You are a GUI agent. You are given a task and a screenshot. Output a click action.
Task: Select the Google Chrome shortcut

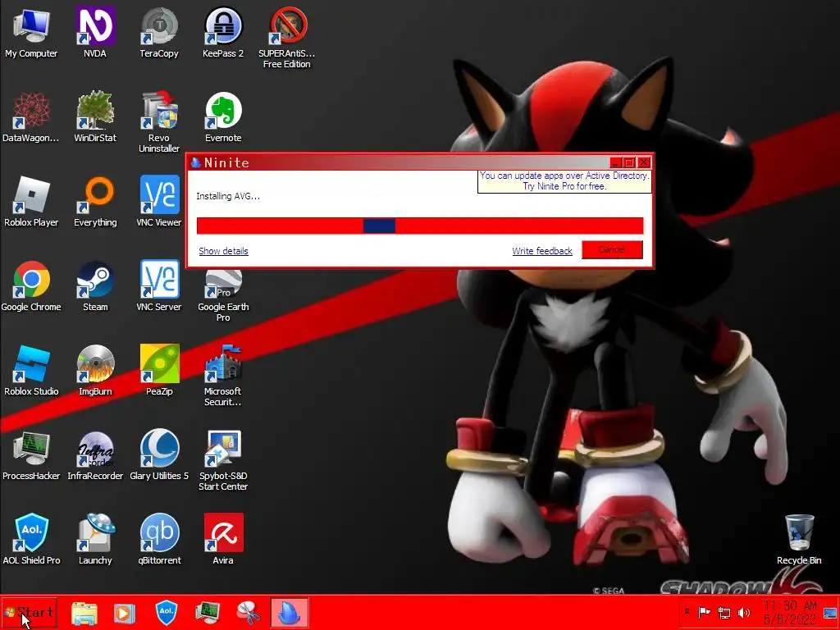(31, 286)
